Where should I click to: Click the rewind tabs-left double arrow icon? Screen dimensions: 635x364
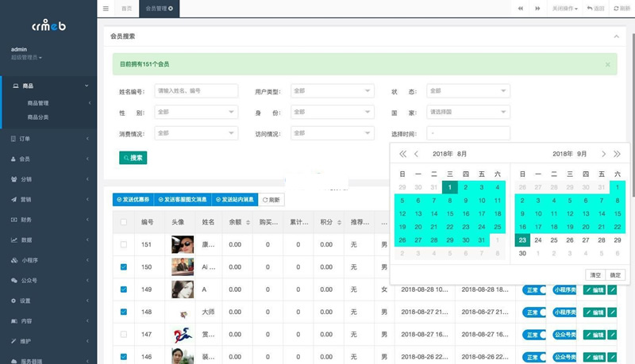click(520, 8)
